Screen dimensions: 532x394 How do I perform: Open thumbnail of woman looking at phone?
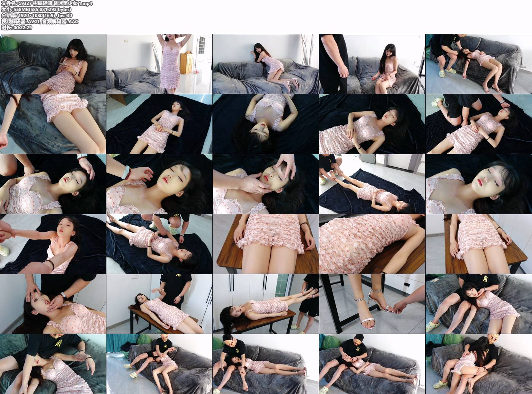pyautogui.click(x=53, y=64)
